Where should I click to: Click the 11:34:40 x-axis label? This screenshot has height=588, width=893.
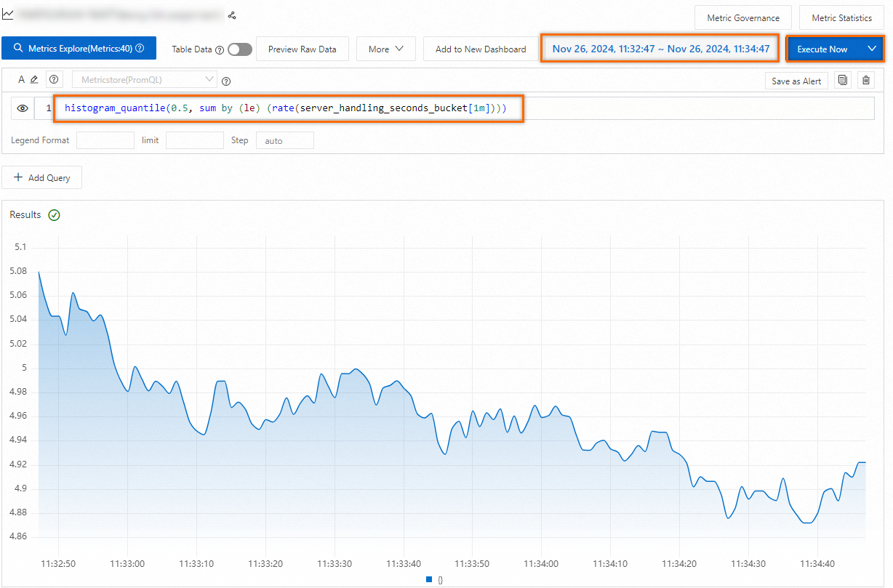[817, 563]
